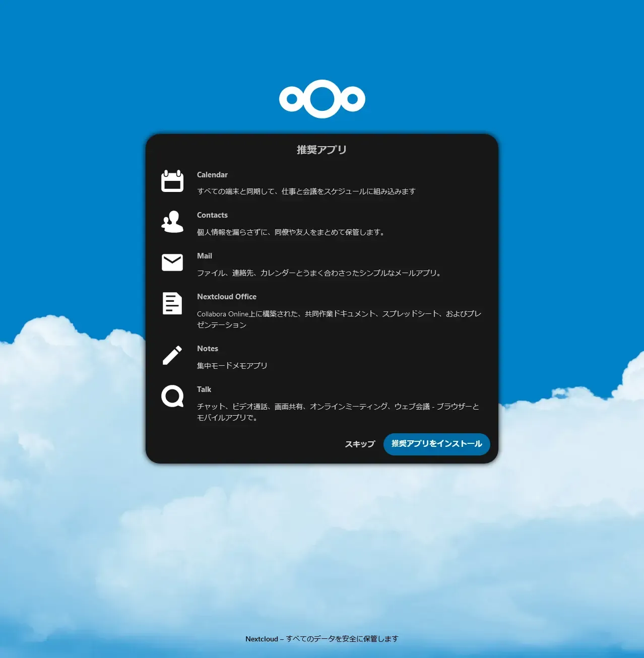This screenshot has width=644, height=658.
Task: Click the Contacts app title
Action: (x=212, y=215)
